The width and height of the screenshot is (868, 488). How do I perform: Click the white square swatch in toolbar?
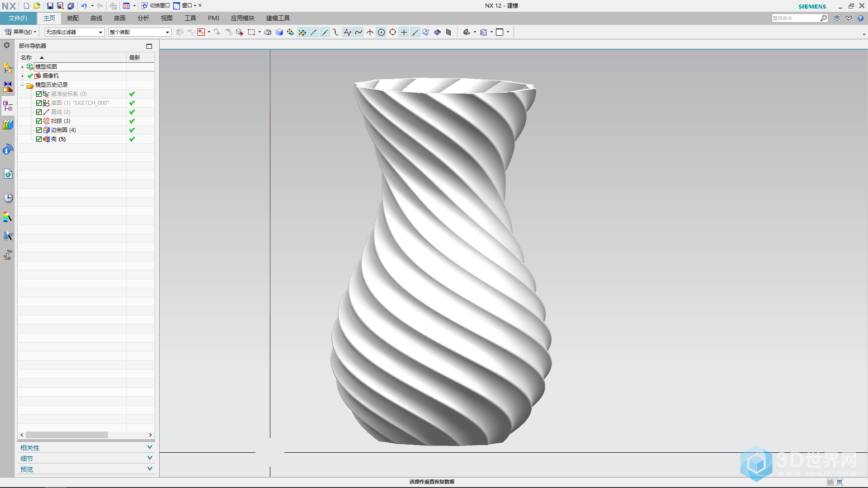click(x=500, y=32)
